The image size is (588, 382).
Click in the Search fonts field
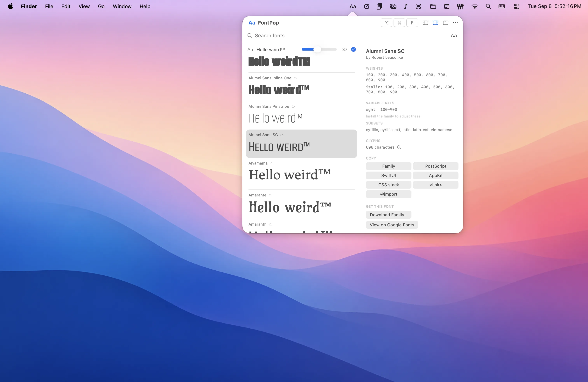coord(351,36)
